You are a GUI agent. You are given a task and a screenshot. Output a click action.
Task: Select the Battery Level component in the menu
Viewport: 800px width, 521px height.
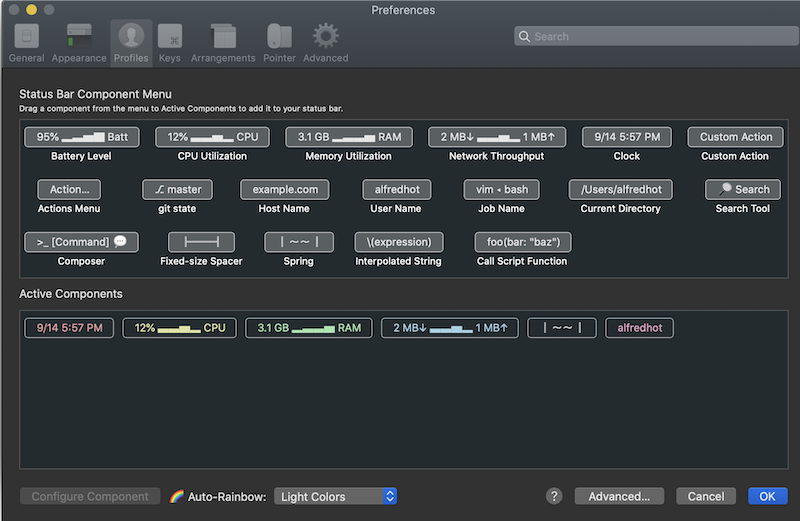tap(82, 137)
